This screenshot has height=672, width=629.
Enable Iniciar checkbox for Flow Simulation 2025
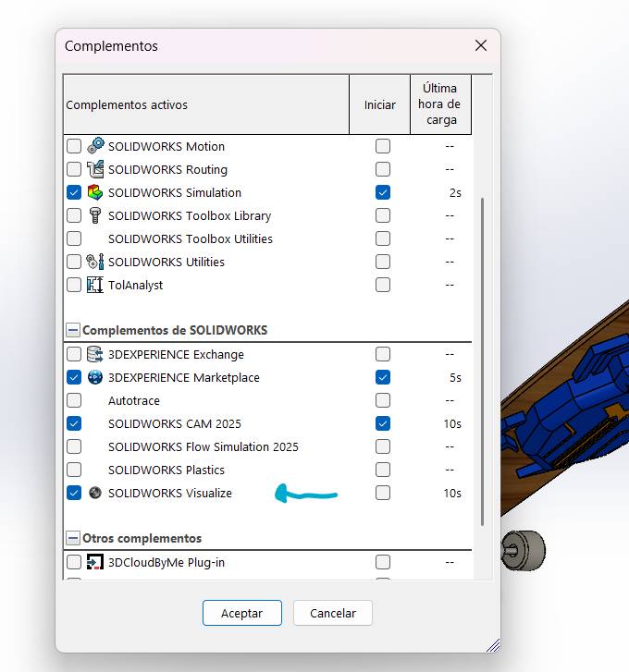point(383,447)
